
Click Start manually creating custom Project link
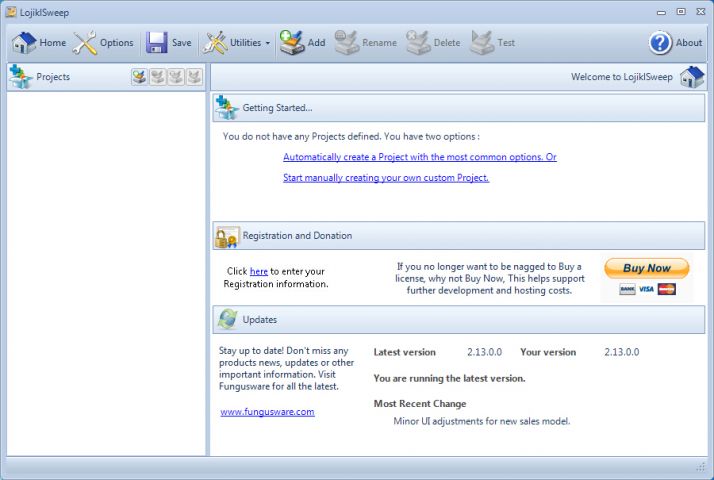[x=386, y=178]
